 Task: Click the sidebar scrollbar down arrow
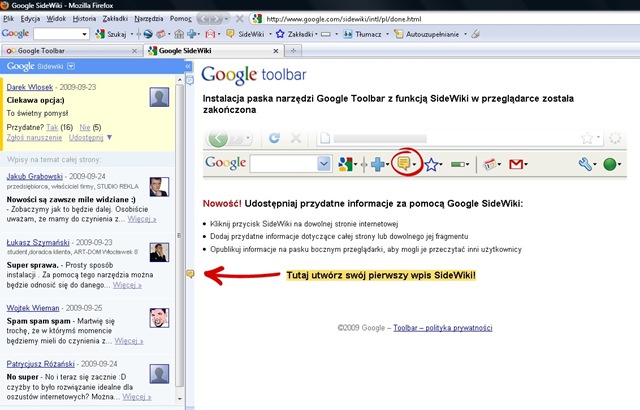pos(180,399)
